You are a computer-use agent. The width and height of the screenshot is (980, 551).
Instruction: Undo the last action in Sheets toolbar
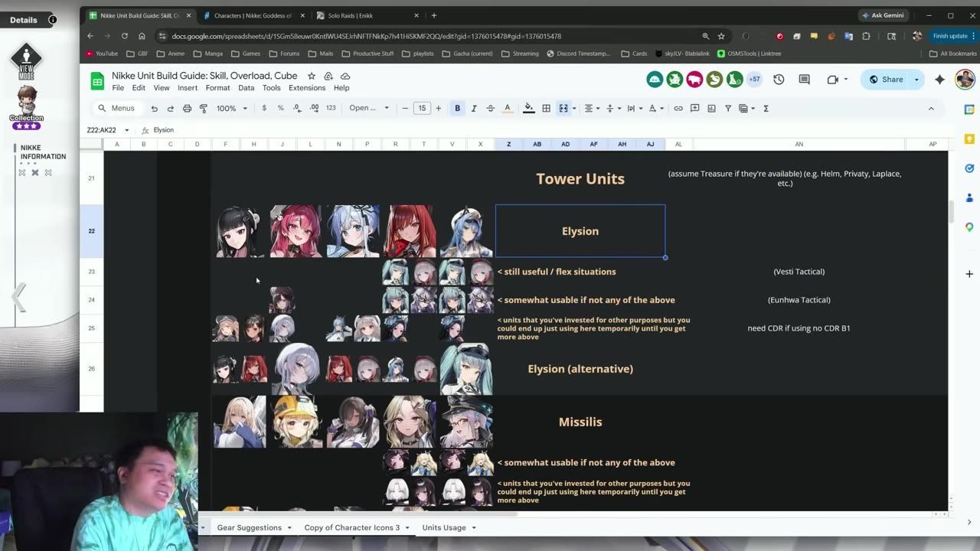(x=155, y=109)
